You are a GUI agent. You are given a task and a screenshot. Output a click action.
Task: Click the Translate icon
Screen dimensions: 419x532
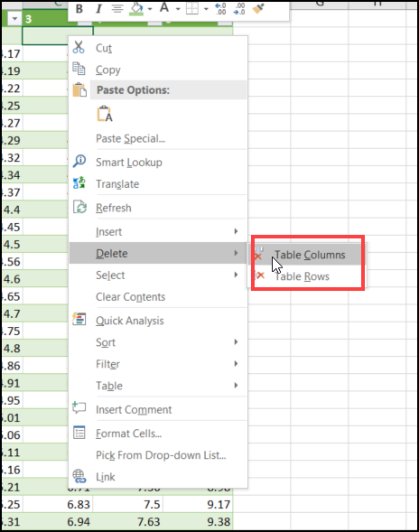coord(79,183)
